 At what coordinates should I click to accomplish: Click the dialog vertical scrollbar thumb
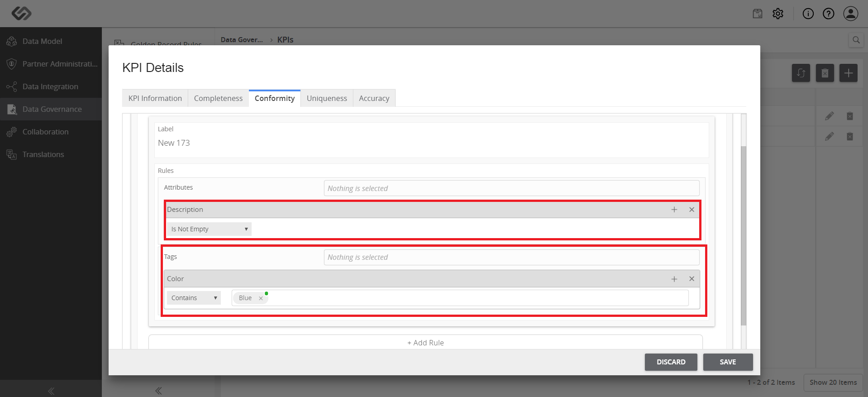click(744, 235)
